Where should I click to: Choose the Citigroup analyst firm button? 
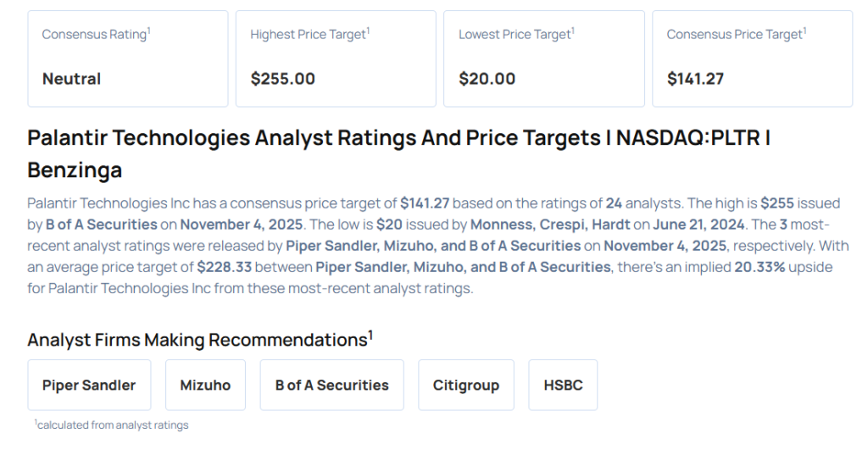point(465,385)
